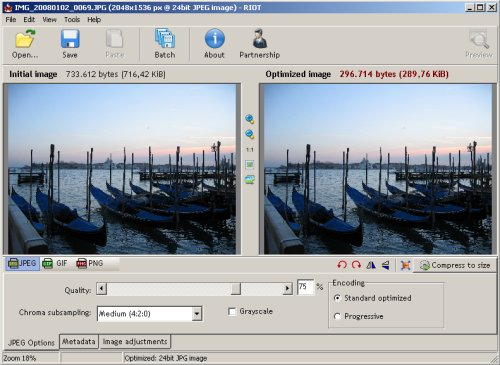Increase quality with right slider arrow
Viewport: 500px width, 365px height.
pyautogui.click(x=287, y=289)
